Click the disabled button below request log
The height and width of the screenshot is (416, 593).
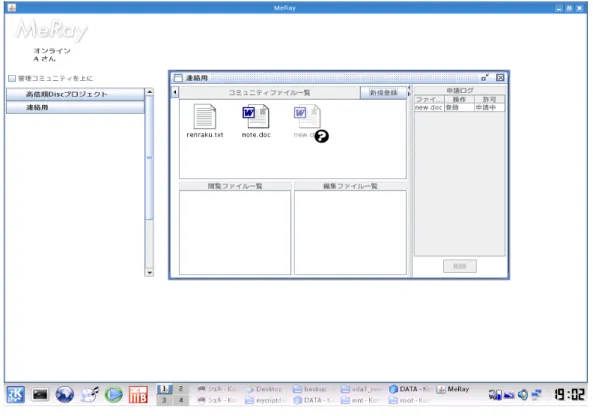pos(459,266)
